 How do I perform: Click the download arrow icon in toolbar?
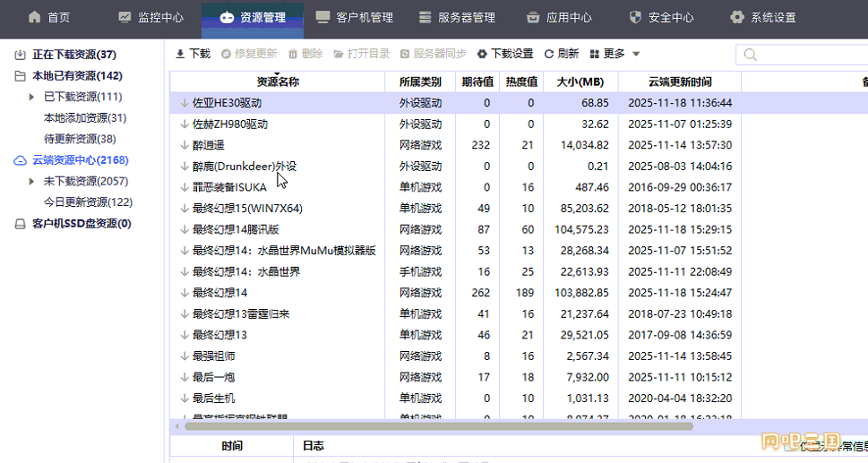(x=180, y=54)
